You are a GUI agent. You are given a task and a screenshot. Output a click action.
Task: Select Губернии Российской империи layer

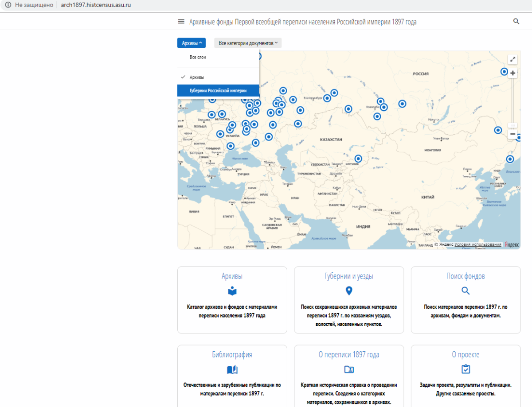point(218,90)
